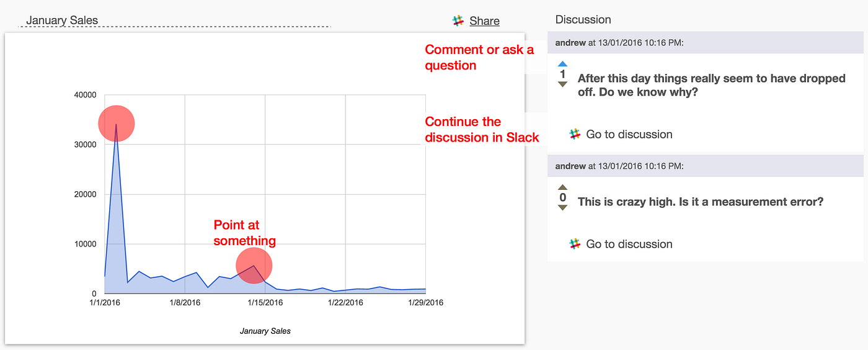Go to discussion for first comment

tap(629, 134)
